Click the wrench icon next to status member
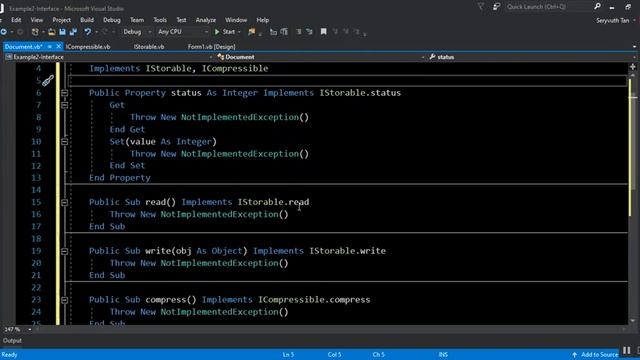This screenshot has height=360, width=640. [x=432, y=57]
